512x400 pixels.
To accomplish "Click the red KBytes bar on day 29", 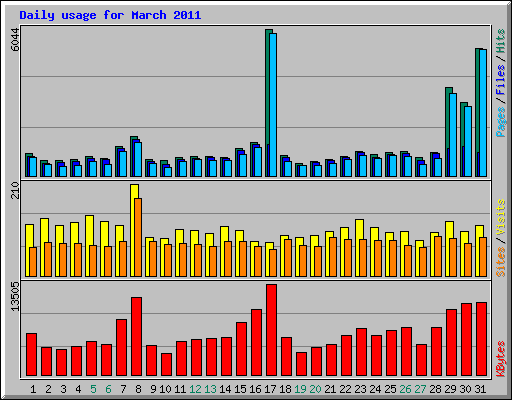I will [451, 343].
